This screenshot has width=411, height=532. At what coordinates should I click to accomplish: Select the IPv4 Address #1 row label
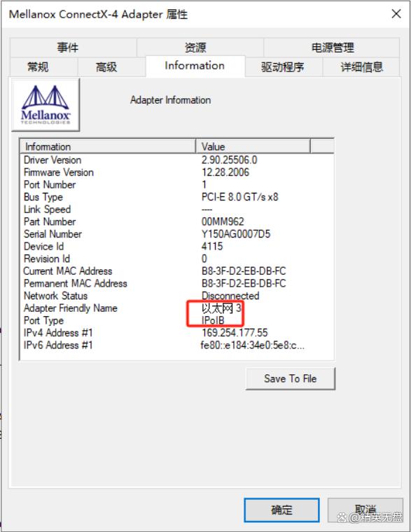pyautogui.click(x=58, y=332)
